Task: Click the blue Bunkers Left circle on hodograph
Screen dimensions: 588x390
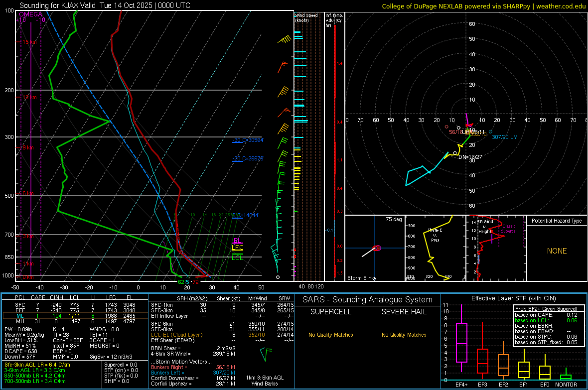Action: 490,131
